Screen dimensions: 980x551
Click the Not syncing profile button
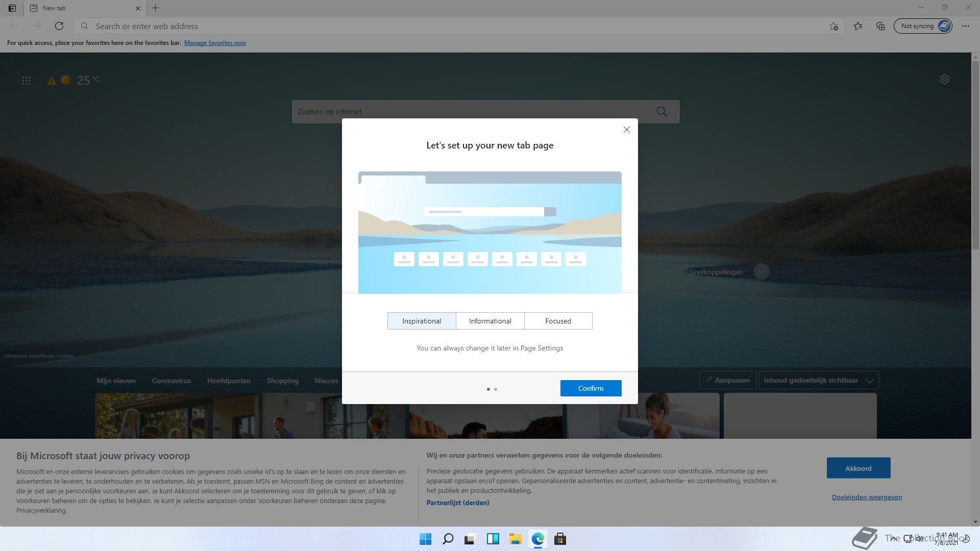[923, 26]
